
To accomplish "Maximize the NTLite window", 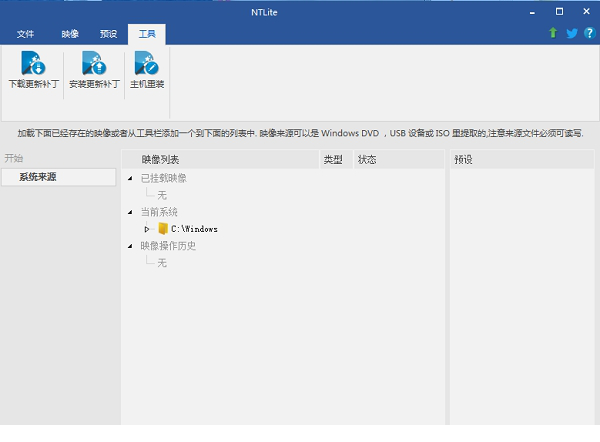I will pos(559,12).
